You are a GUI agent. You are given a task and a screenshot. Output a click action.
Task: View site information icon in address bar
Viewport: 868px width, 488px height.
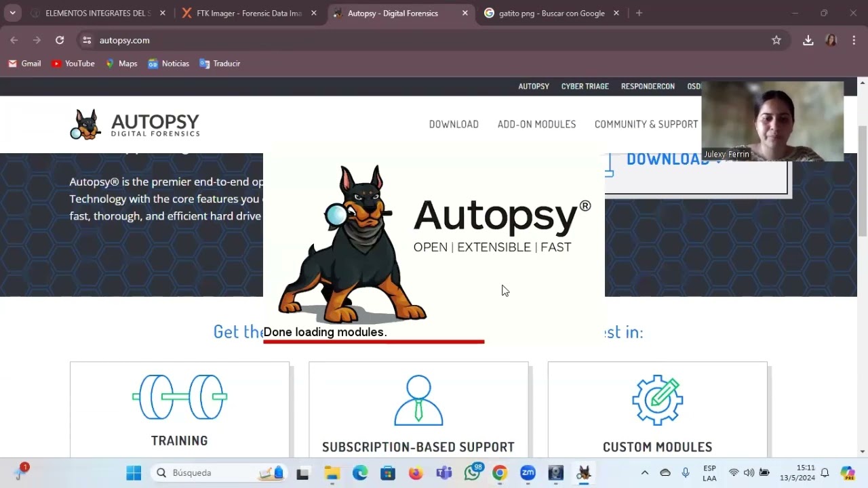point(87,40)
